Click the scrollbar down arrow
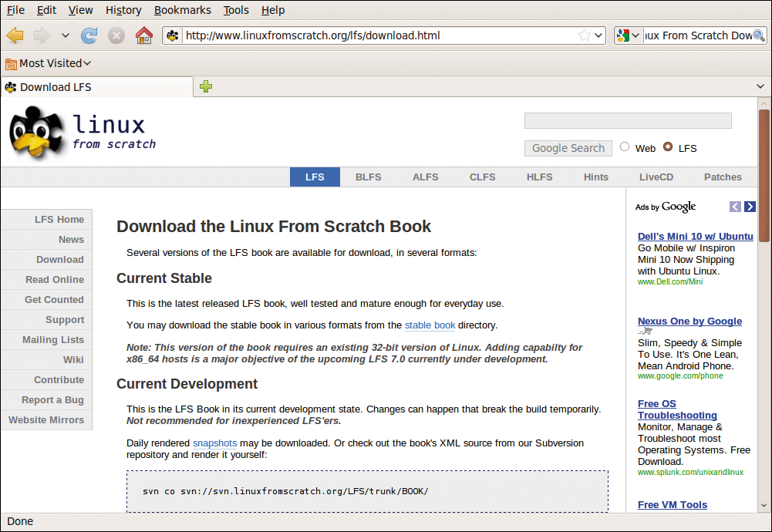This screenshot has height=532, width=772. (x=764, y=506)
